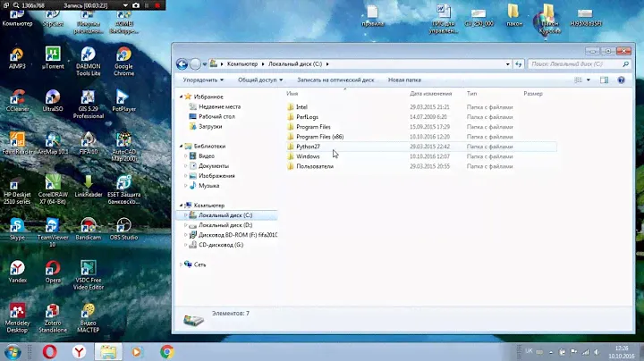The height and width of the screenshot is (361, 644).
Task: Click the Back arrow in Explorer
Action: [182, 64]
